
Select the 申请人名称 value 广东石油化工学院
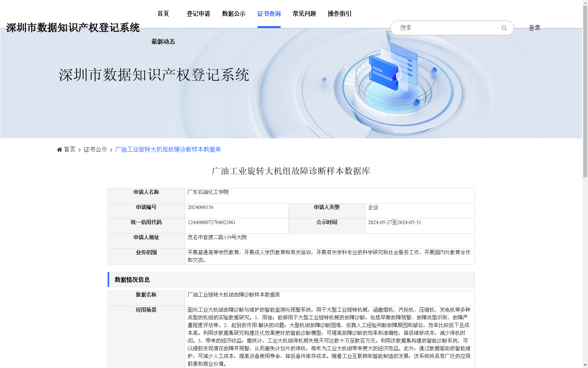tap(208, 192)
